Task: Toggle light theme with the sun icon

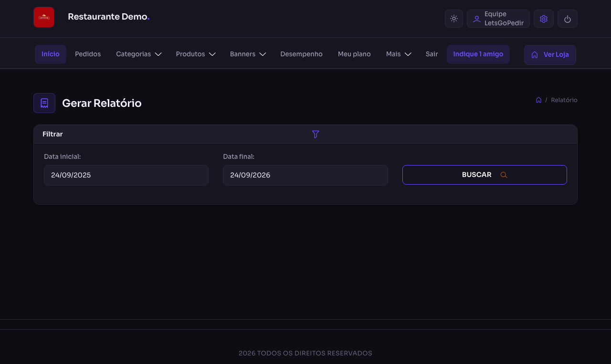Action: tap(454, 19)
